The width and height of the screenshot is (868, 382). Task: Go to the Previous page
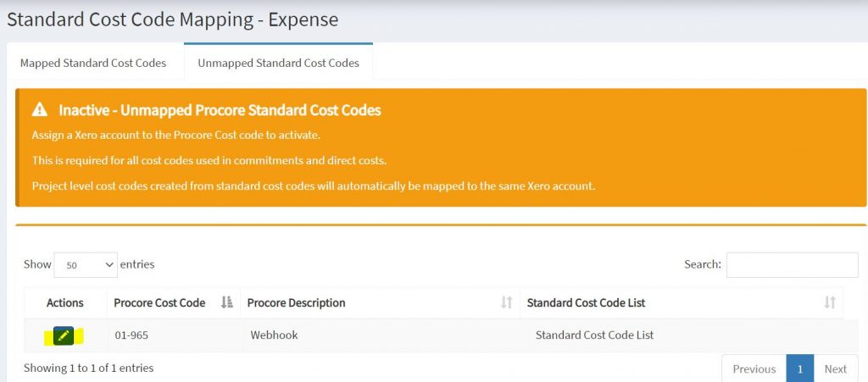[x=754, y=368]
